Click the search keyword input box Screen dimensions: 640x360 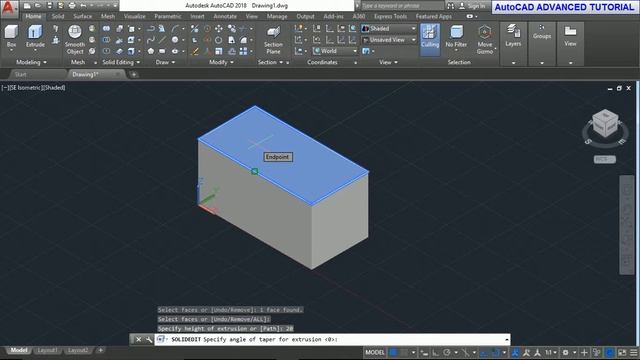402,6
